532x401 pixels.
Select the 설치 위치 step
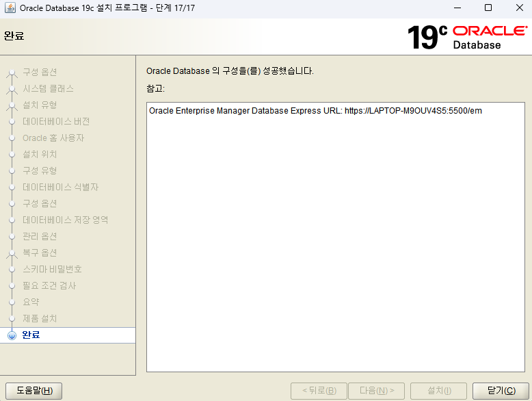click(40, 154)
